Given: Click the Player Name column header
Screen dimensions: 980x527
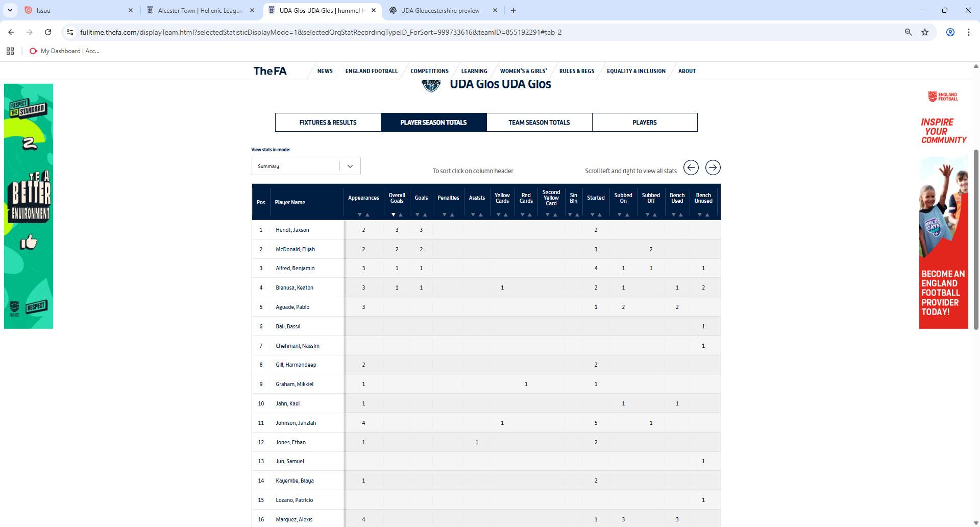Looking at the screenshot, I should click(x=290, y=202).
